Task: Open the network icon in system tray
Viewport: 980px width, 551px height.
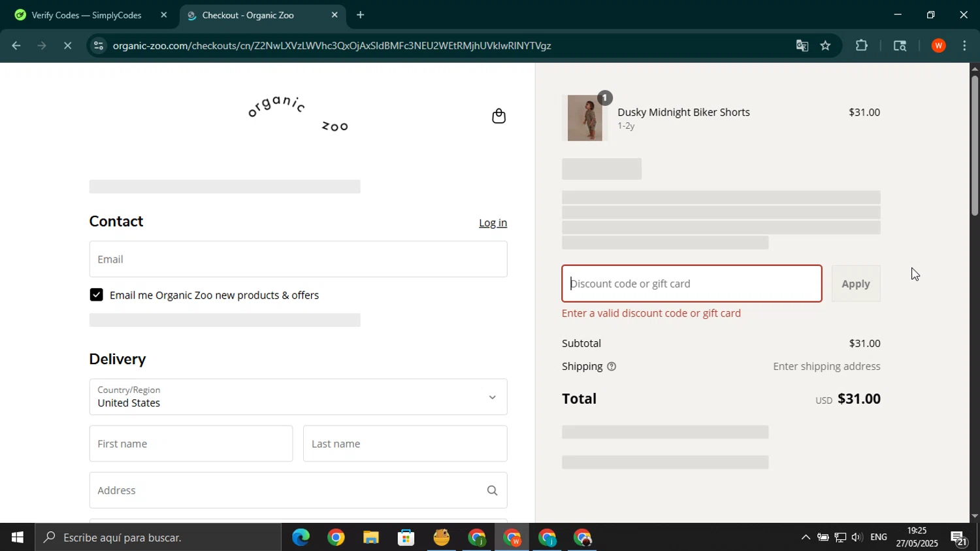Action: pos(840,537)
